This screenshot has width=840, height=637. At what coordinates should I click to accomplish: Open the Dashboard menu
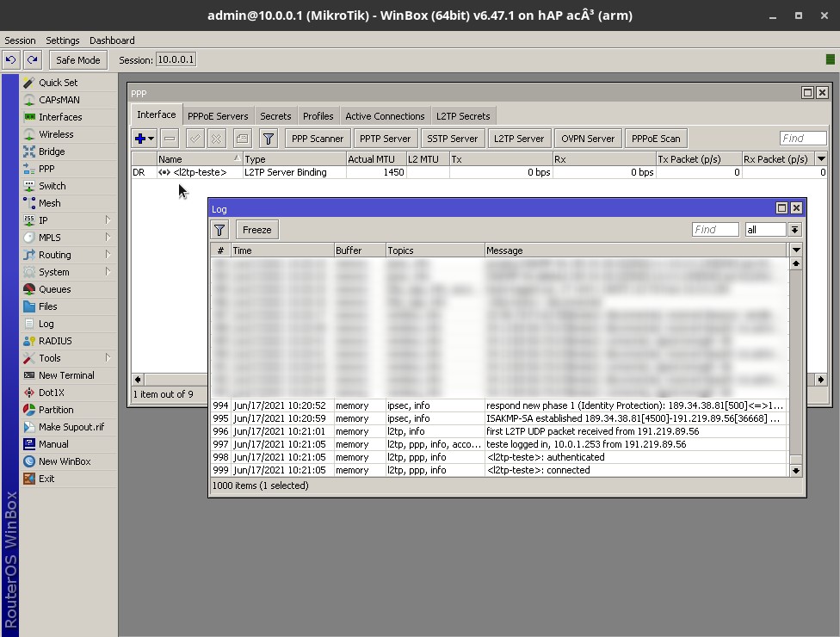click(112, 40)
